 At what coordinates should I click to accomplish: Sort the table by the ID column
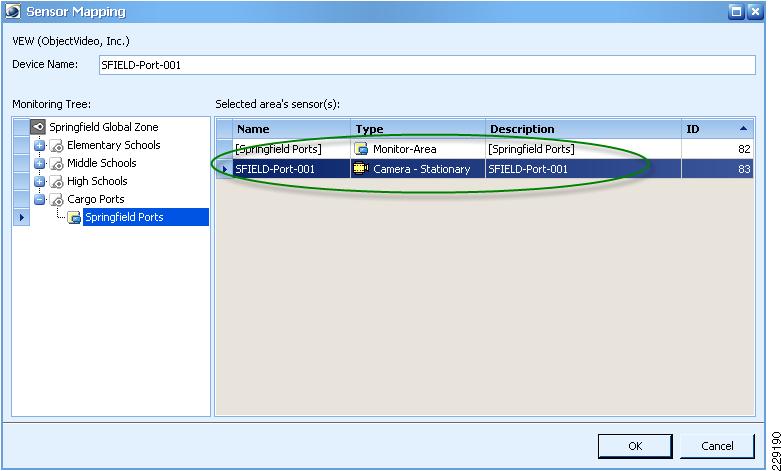717,129
